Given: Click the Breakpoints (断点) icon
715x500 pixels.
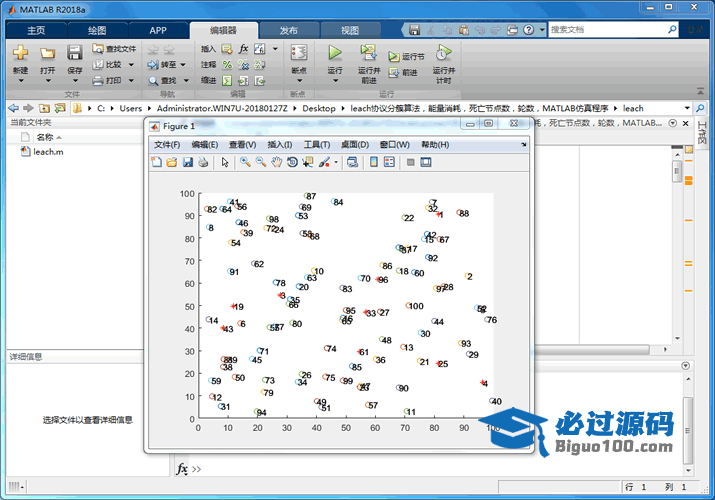Looking at the screenshot, I should coord(299,52).
